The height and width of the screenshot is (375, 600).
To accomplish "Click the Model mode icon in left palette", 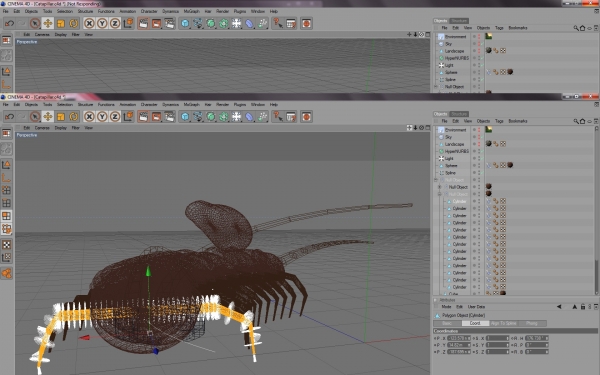I will pos(7,165).
